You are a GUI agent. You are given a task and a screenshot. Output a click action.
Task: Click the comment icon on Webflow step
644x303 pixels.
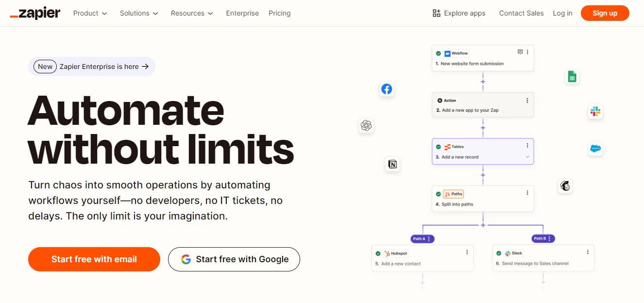pos(520,52)
